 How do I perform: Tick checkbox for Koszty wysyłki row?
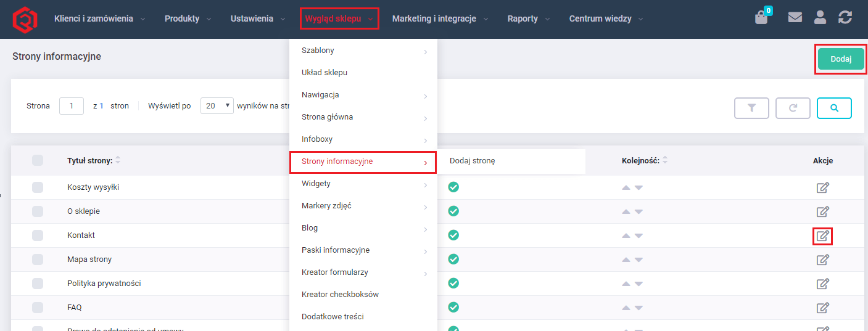(38, 187)
